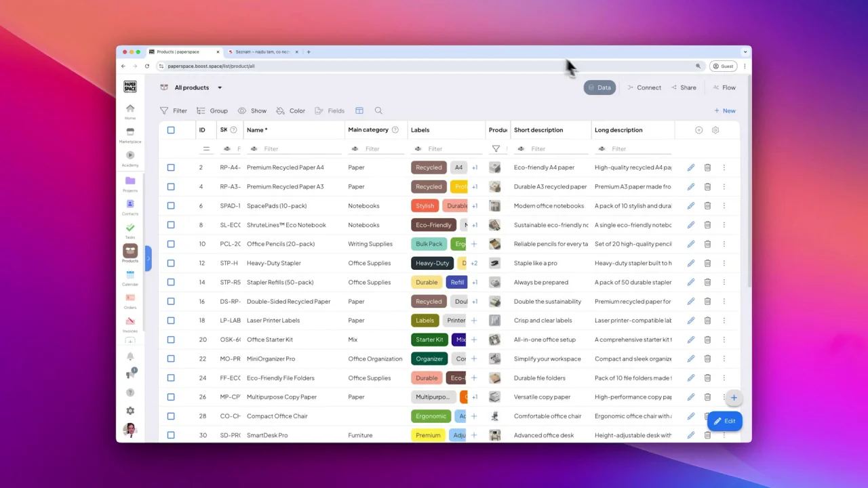Edit Laser Printer Labels row pencil
The image size is (868, 488).
tap(691, 321)
